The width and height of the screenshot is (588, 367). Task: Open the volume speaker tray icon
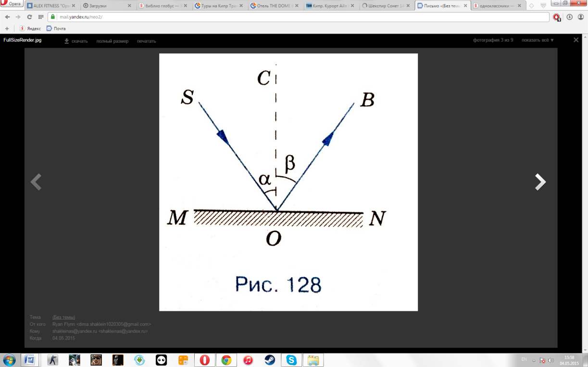click(551, 360)
